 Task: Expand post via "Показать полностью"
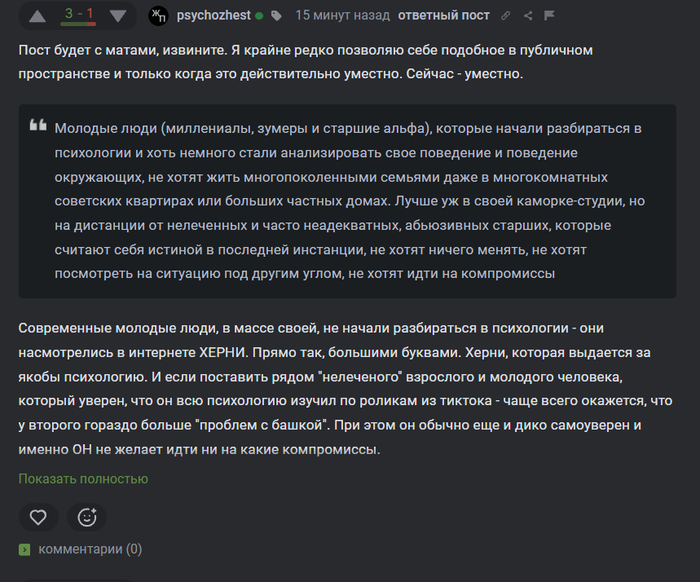[x=83, y=479]
